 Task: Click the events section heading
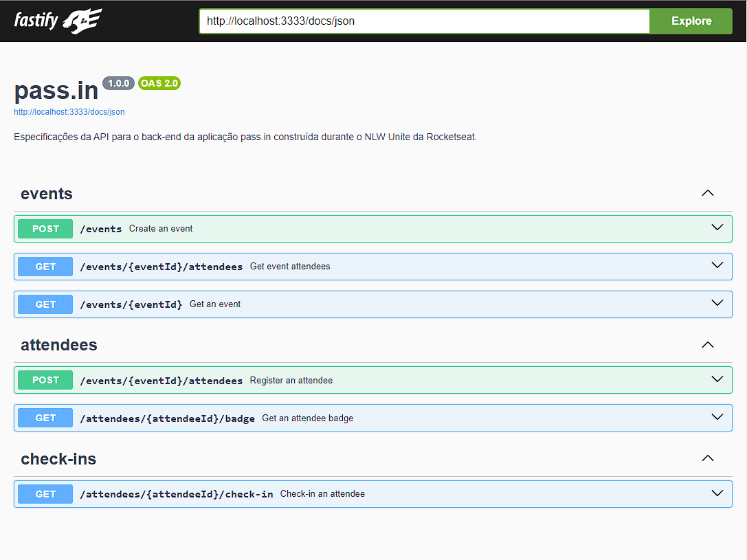[47, 194]
